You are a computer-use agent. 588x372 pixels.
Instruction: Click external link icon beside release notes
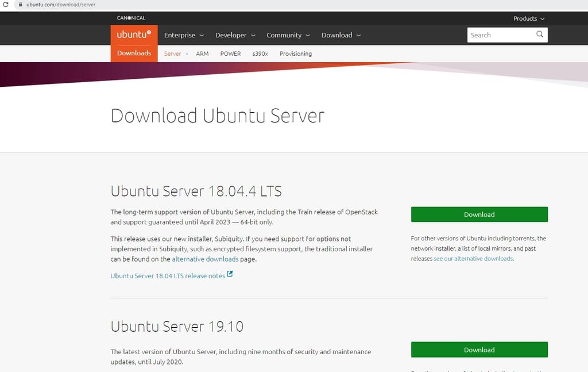(230, 274)
